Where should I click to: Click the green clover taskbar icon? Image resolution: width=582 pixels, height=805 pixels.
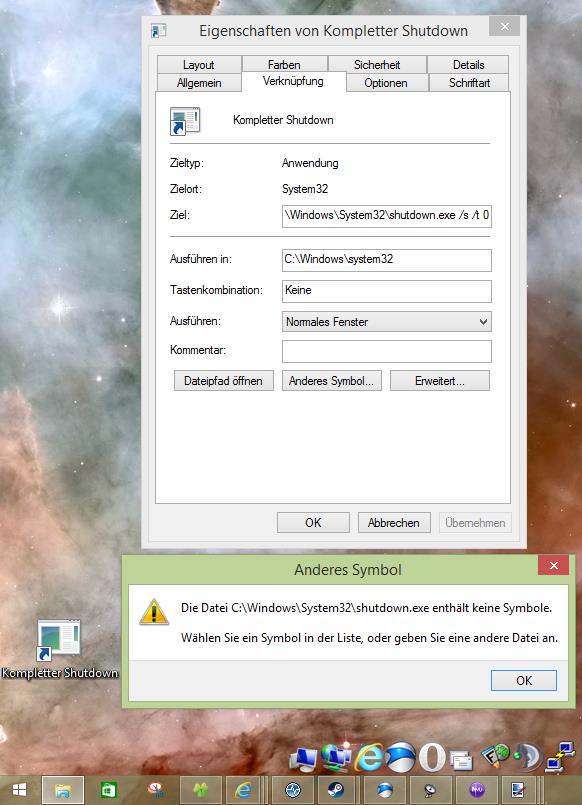click(x=200, y=790)
